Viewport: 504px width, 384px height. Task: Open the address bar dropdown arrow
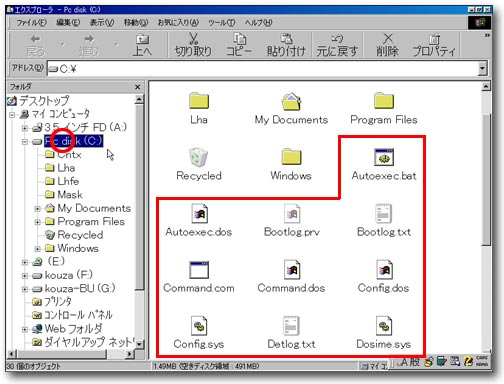[x=482, y=69]
